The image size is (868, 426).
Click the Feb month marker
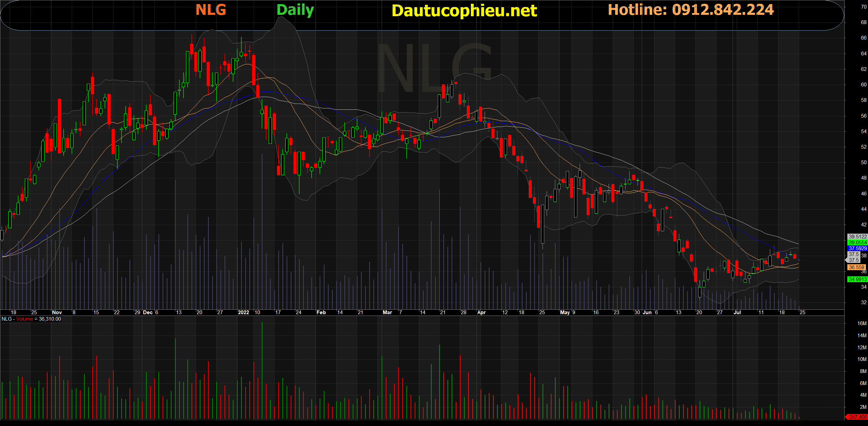tap(321, 312)
